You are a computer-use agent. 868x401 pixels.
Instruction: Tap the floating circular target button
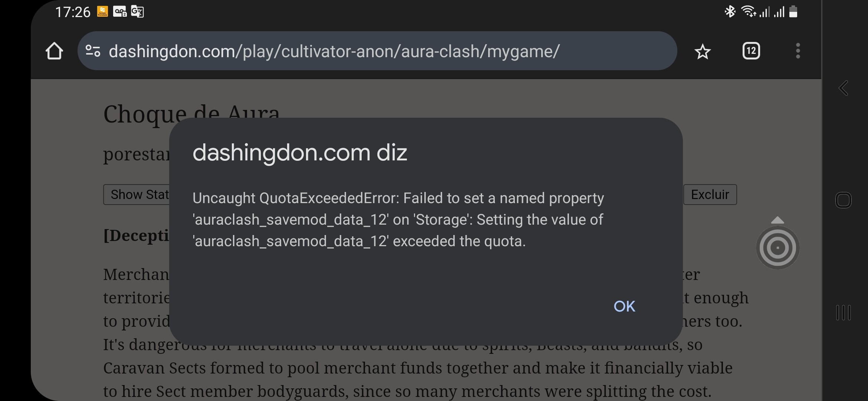coord(777,248)
